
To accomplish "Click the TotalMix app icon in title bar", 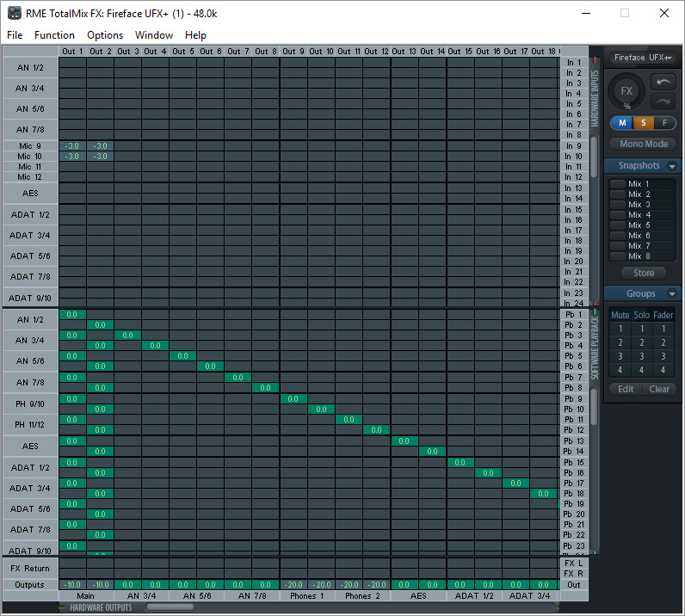I will coord(15,13).
